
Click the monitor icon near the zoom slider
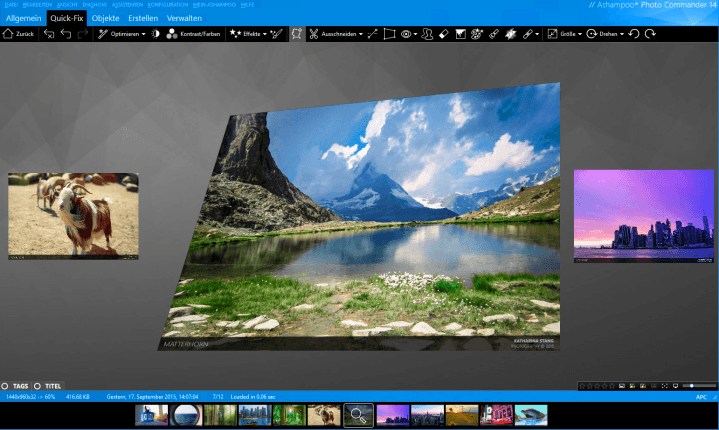coord(675,386)
